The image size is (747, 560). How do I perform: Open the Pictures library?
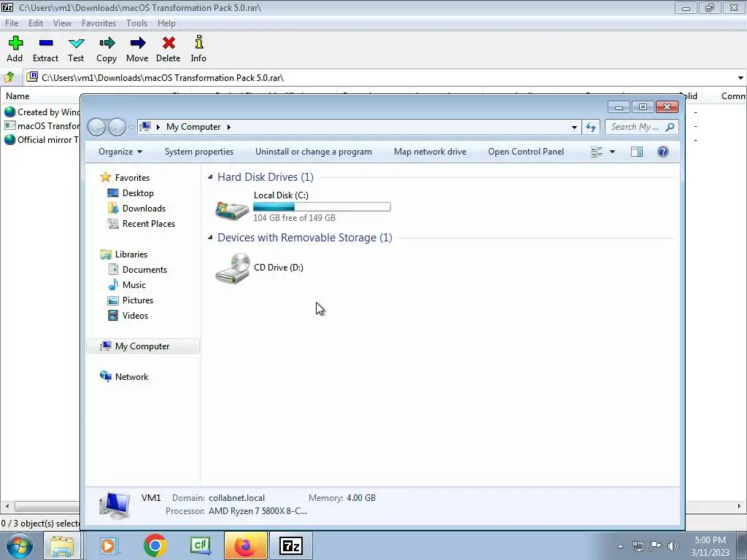coord(138,300)
